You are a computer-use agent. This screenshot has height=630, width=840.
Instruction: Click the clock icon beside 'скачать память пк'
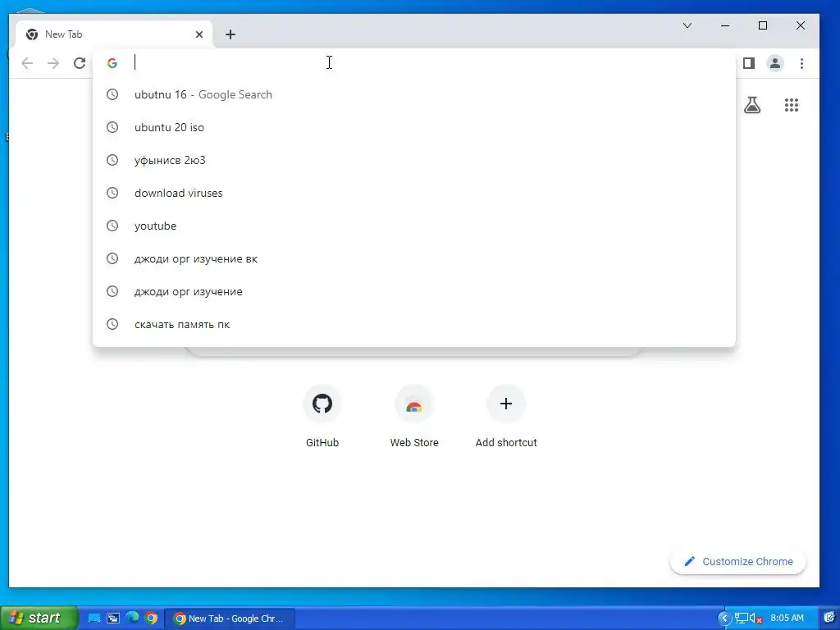point(112,324)
